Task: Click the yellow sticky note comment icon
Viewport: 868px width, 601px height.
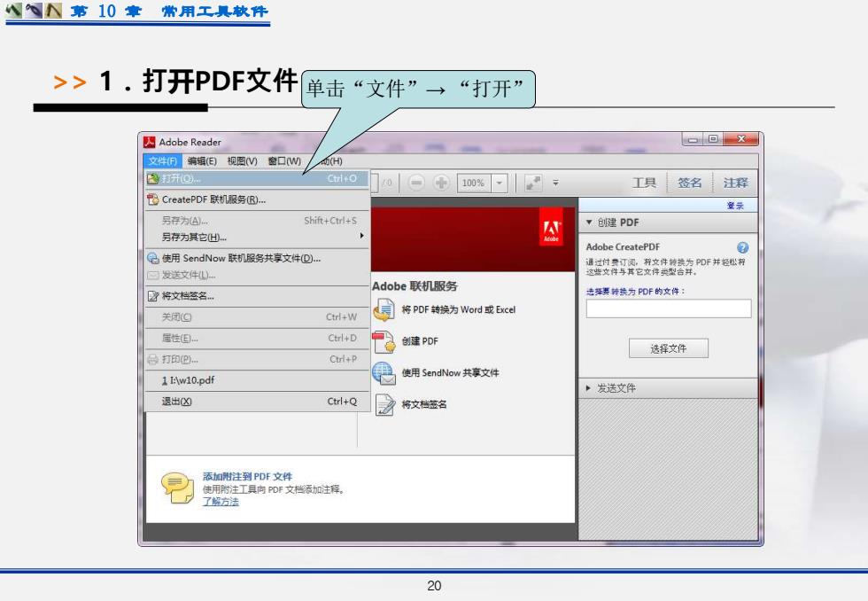Action: click(177, 488)
